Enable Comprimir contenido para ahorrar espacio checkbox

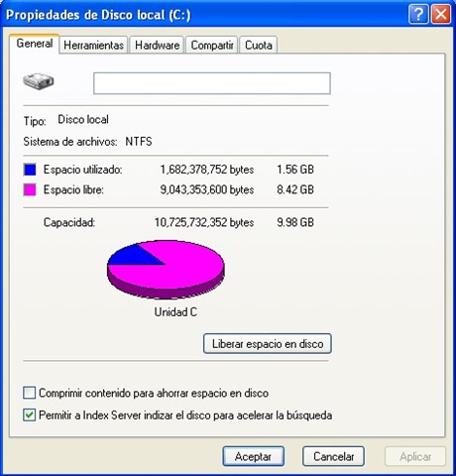[30, 393]
